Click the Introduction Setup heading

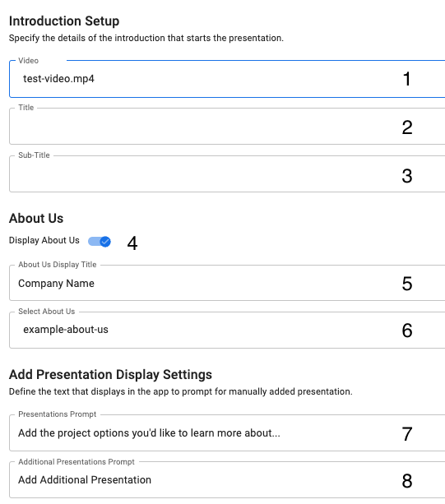[64, 21]
